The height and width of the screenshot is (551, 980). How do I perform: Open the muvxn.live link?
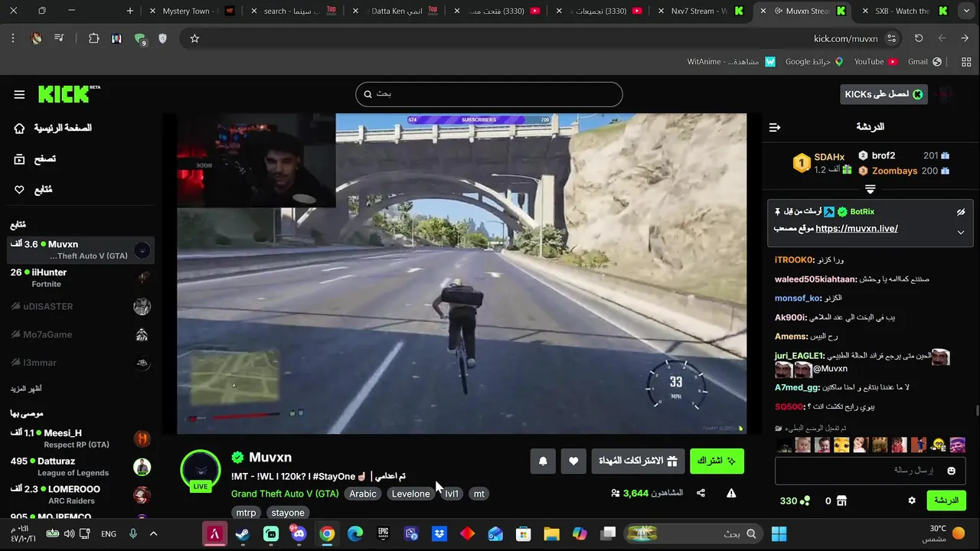click(x=857, y=229)
